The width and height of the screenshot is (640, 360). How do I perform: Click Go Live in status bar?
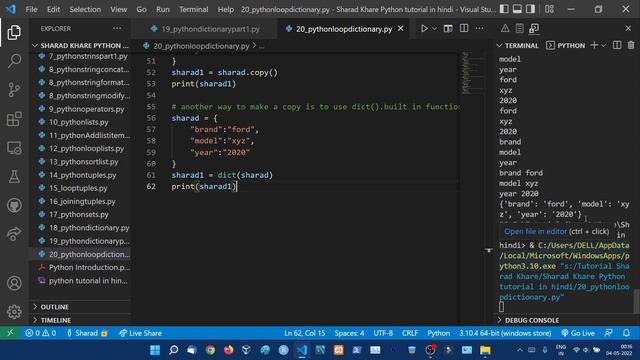578,333
